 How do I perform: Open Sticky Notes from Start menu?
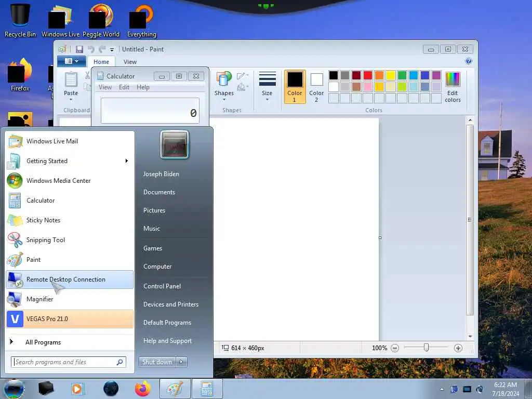tap(70, 220)
